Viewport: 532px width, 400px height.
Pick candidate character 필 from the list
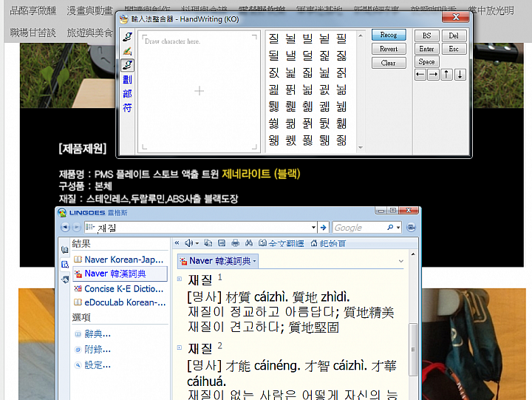pyautogui.click(x=341, y=38)
